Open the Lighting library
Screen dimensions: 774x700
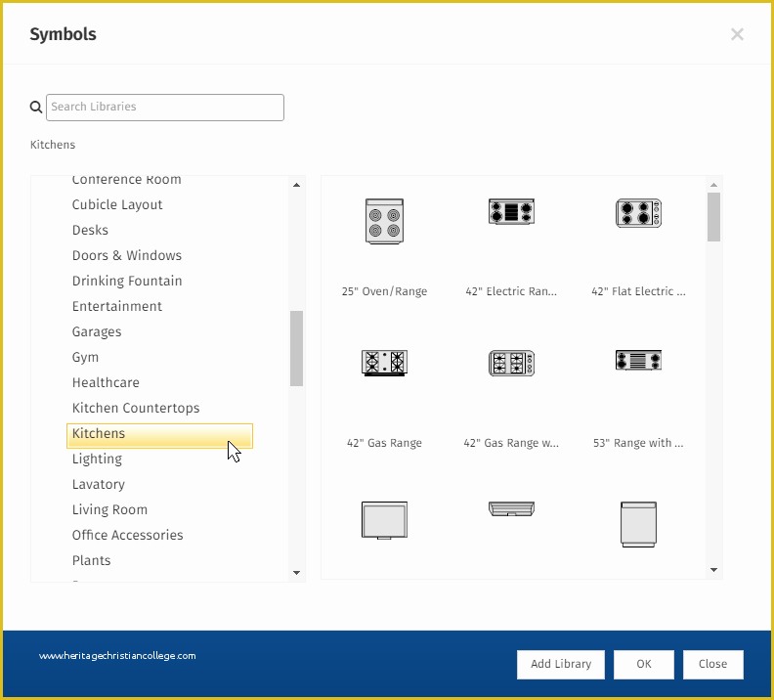pos(97,459)
